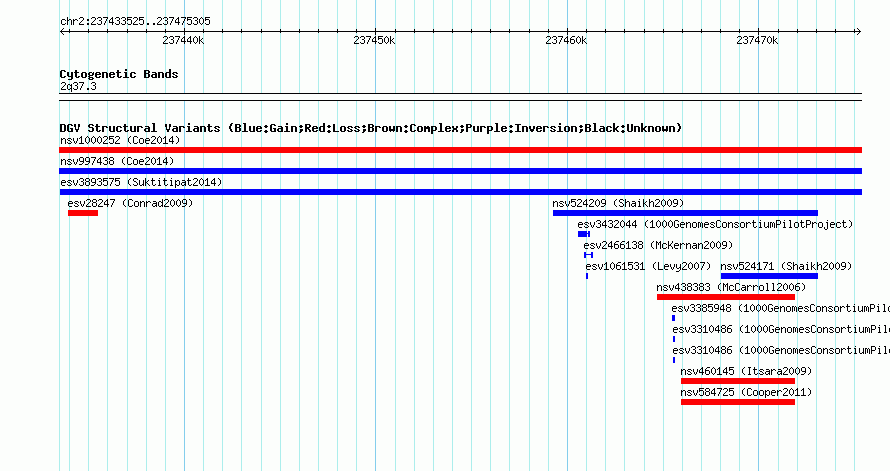This screenshot has height=471, width=890.
Task: Click the DGV Structural Variants track title
Action: [x=371, y=128]
